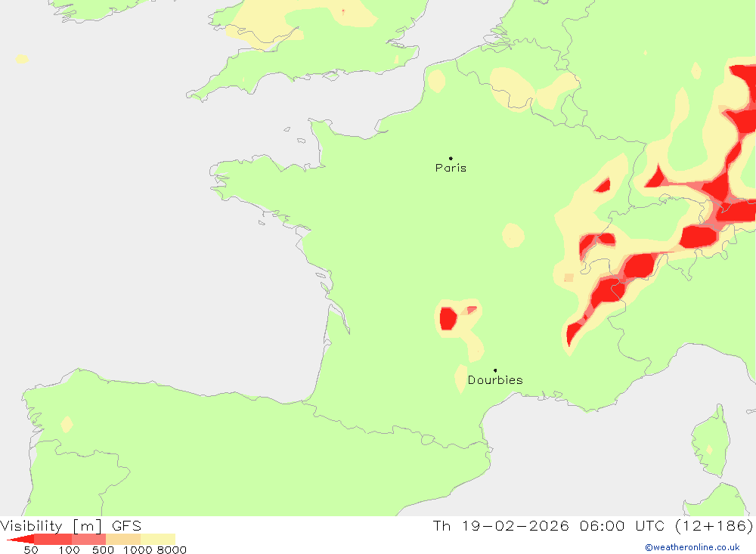Click the legend value 8000

point(172,550)
